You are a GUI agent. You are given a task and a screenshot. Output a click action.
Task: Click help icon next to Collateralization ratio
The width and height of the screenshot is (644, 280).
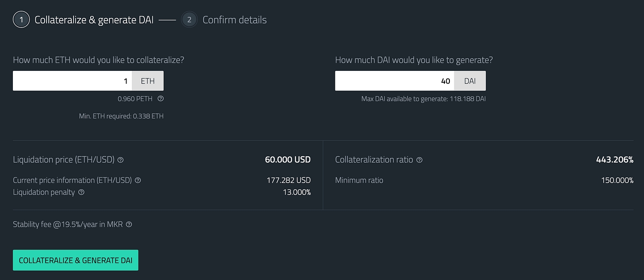tap(419, 160)
